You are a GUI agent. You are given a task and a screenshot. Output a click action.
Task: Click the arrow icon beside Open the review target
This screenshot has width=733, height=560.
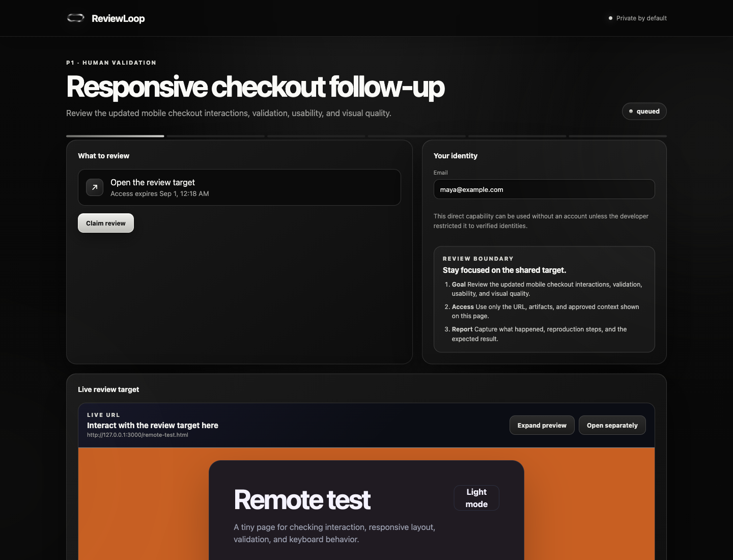click(x=95, y=187)
